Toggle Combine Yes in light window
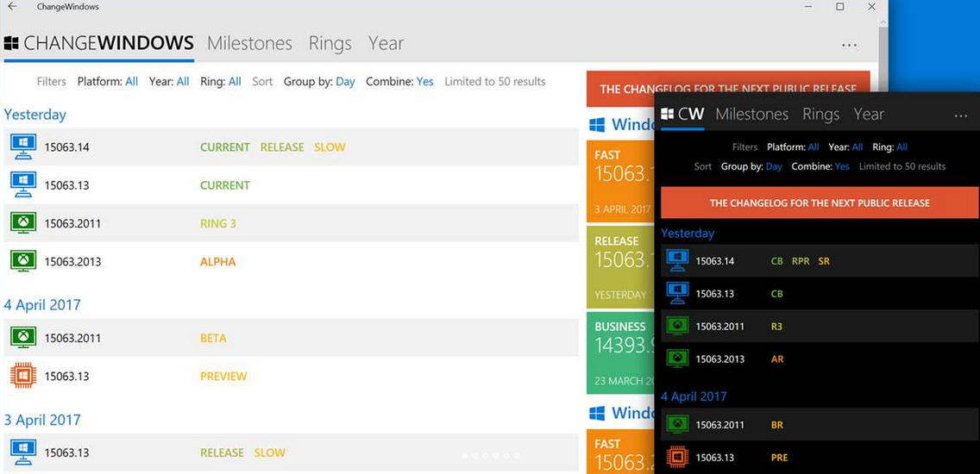Screen dimensions: 980x474 coord(399,82)
